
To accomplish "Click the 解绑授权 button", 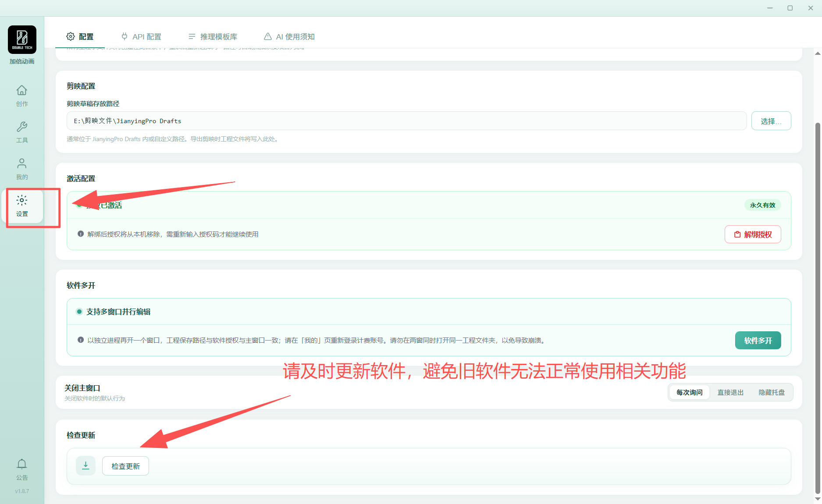I will click(x=753, y=234).
